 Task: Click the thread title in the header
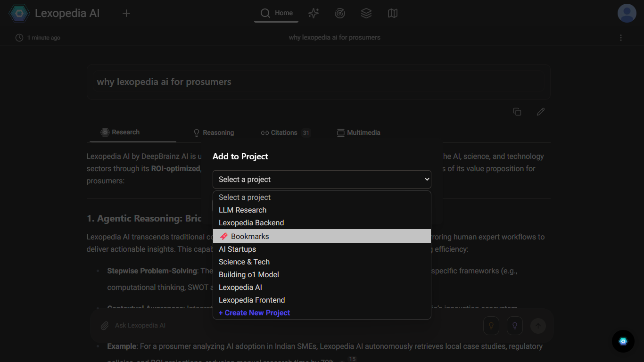(x=335, y=37)
